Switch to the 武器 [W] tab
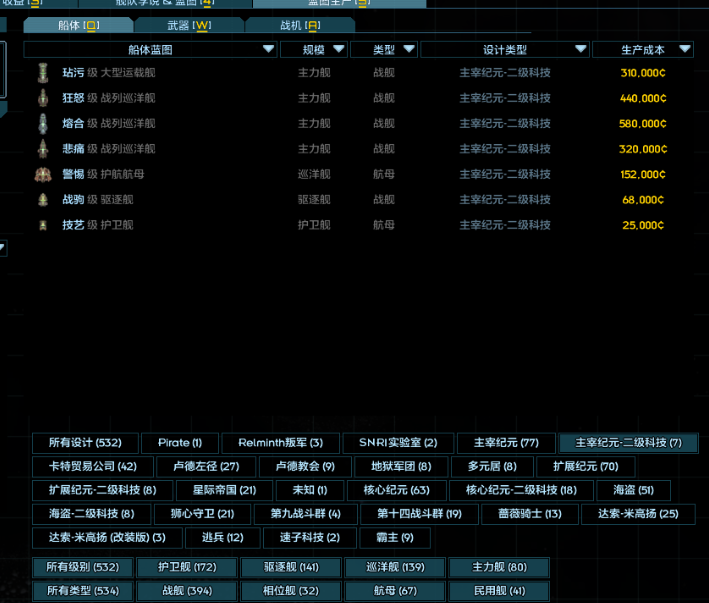Viewport: 709px width, 603px height. [189, 25]
